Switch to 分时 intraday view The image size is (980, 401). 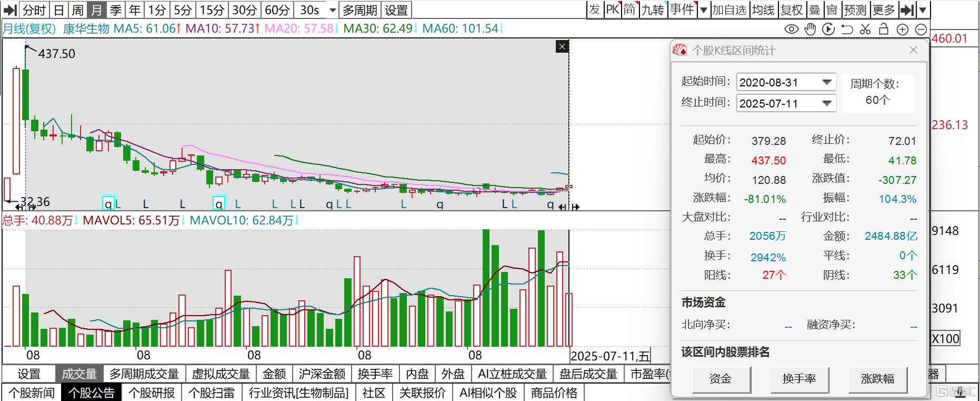34,10
